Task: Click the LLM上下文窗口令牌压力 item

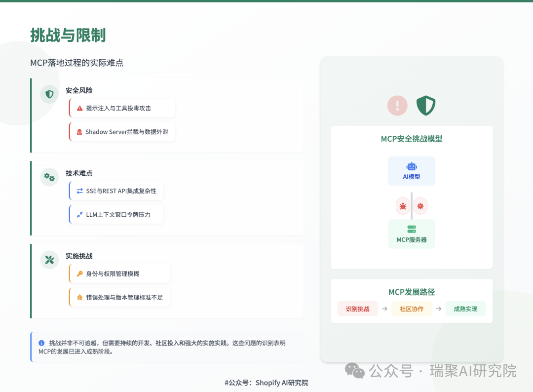Action: (116, 215)
